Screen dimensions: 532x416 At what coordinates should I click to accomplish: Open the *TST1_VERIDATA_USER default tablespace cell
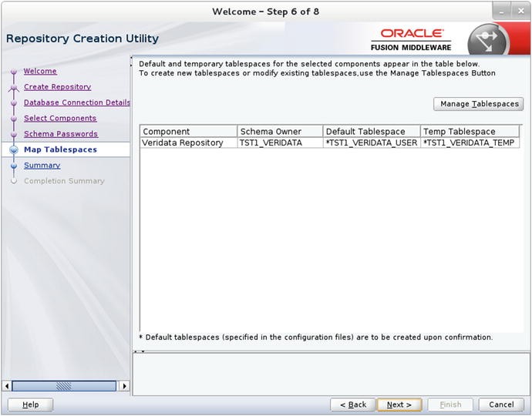coord(372,143)
